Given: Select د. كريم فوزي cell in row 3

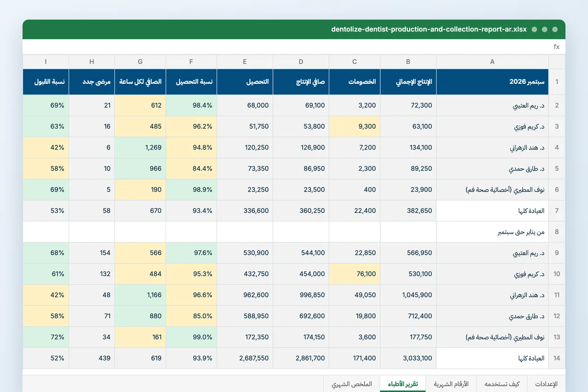Looking at the screenshot, I should [492, 126].
